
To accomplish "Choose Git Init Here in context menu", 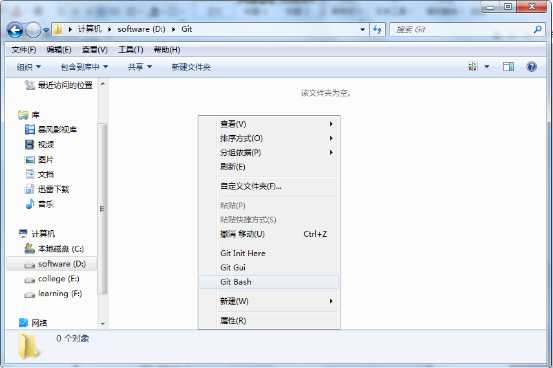I will coord(270,253).
